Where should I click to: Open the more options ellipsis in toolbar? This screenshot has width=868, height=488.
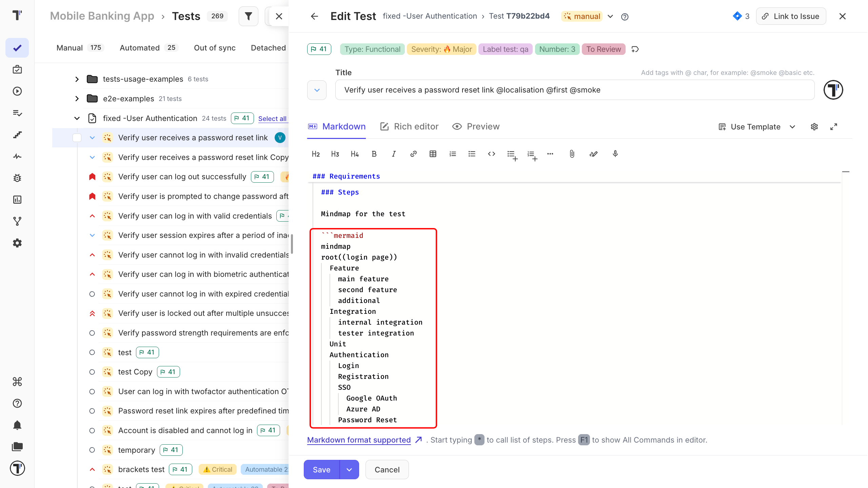[x=550, y=154]
